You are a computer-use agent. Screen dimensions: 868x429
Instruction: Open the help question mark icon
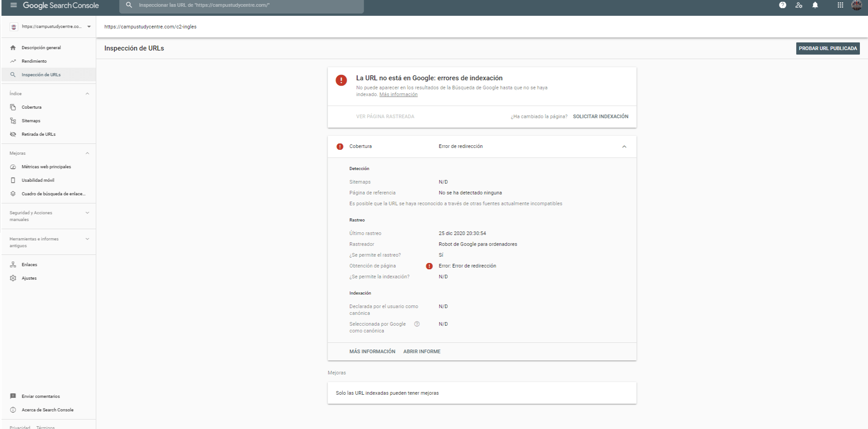pos(783,5)
